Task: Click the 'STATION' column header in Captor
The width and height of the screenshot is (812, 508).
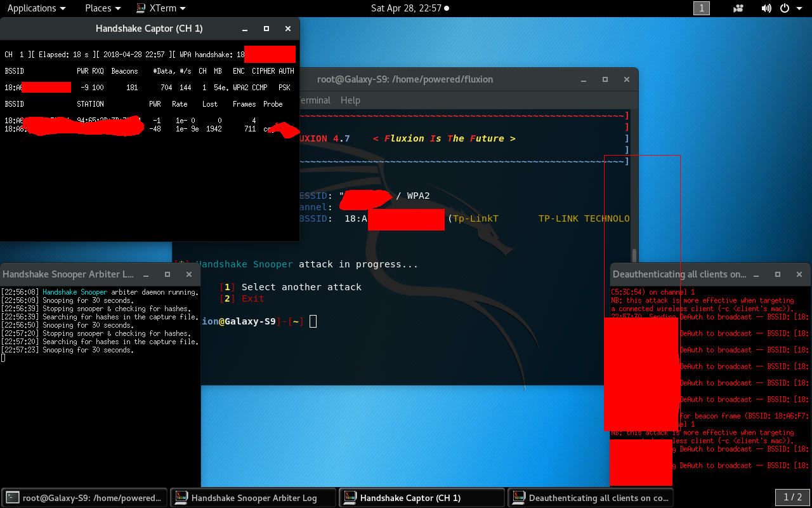Action: pyautogui.click(x=90, y=104)
